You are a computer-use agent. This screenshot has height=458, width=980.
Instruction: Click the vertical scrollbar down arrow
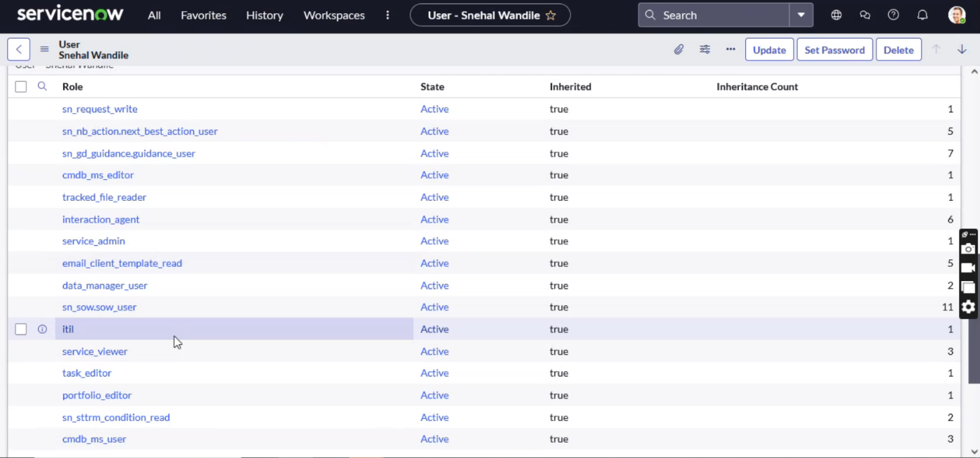974,452
